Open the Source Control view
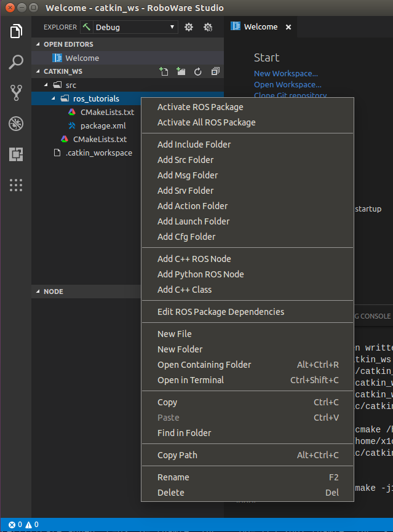The height and width of the screenshot is (532, 393). tap(16, 93)
